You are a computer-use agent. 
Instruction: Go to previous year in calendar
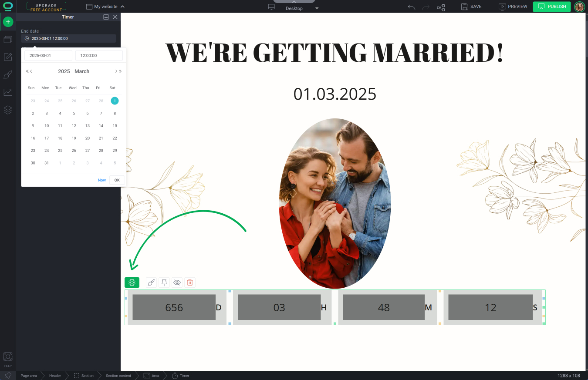pyautogui.click(x=27, y=71)
